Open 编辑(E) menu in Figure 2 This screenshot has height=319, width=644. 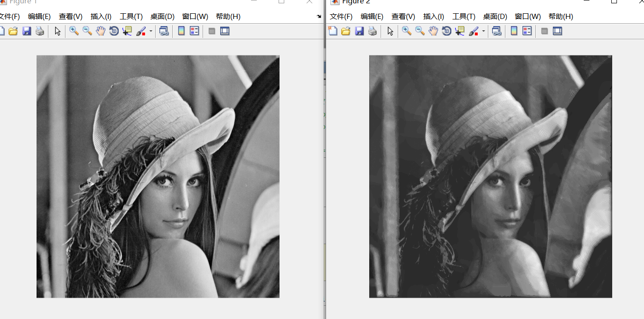point(372,17)
